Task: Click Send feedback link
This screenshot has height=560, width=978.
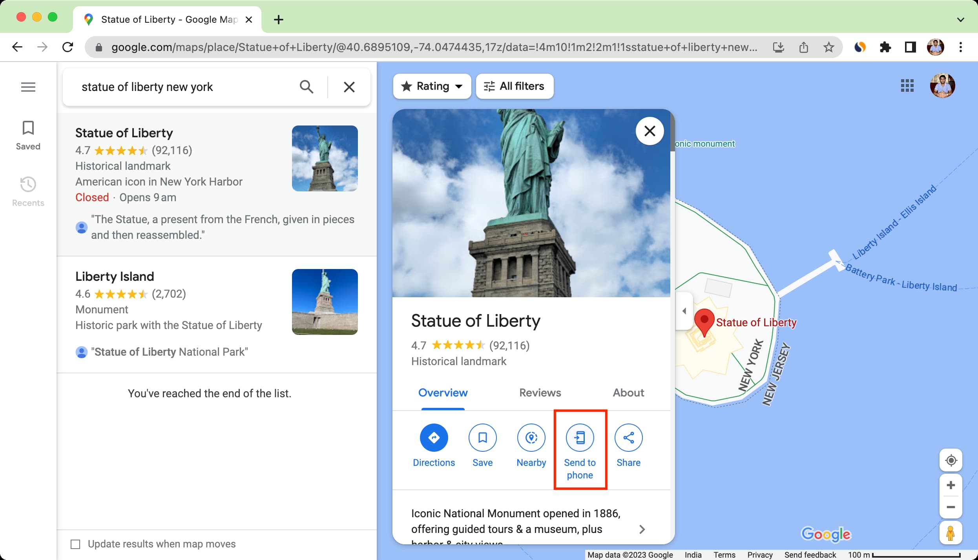Action: (810, 555)
